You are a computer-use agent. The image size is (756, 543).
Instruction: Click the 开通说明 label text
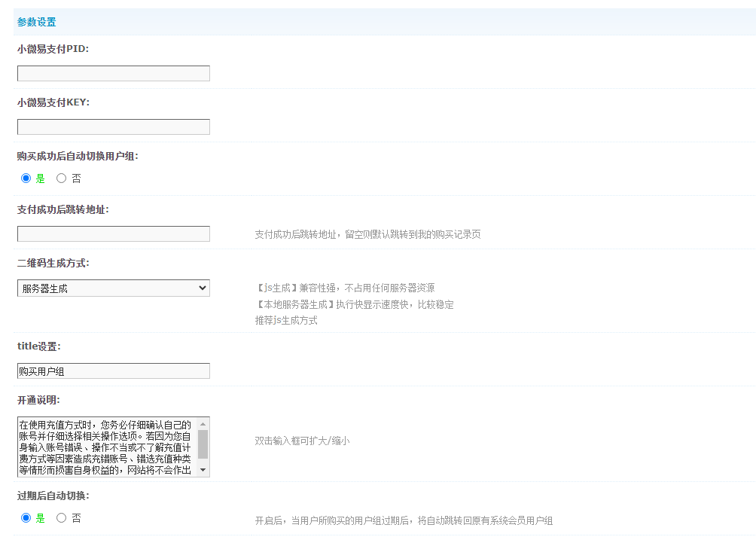click(38, 400)
